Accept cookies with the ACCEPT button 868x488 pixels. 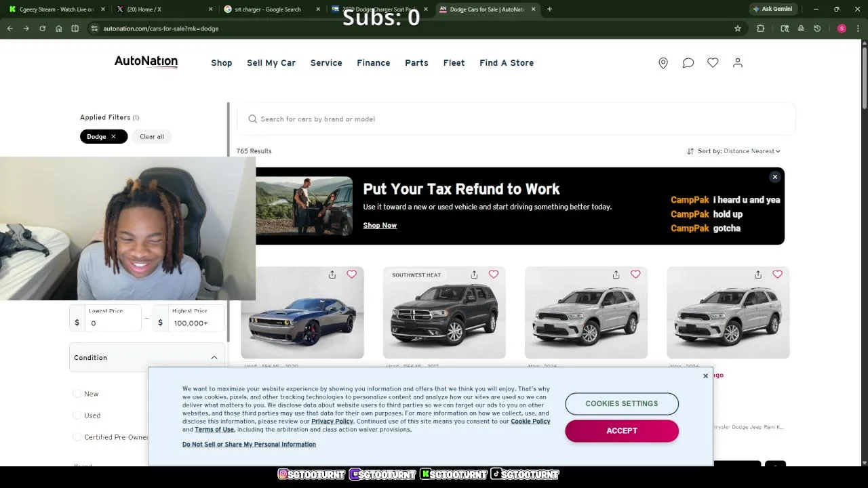point(622,431)
